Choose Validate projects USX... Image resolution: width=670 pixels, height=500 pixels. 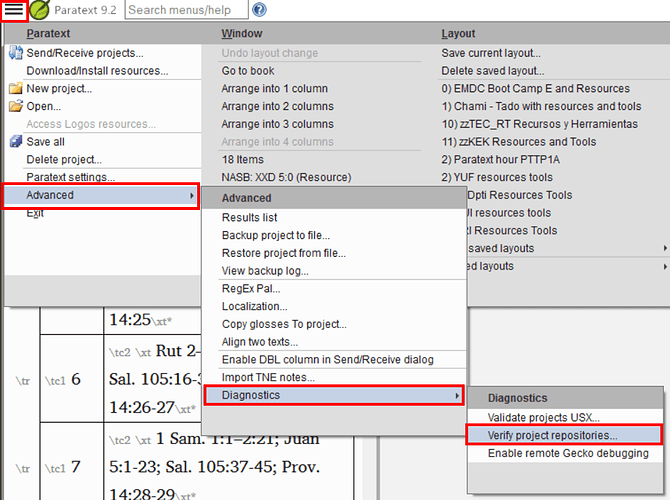coord(544,418)
